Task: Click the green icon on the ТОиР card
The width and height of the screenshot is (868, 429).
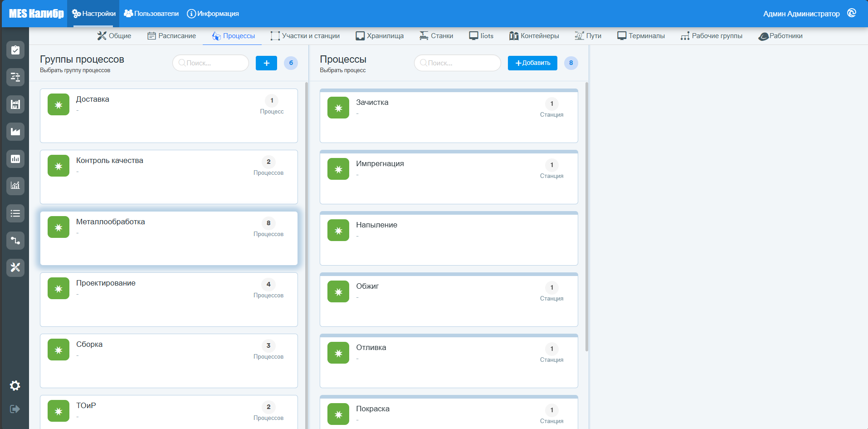Action: click(x=59, y=411)
